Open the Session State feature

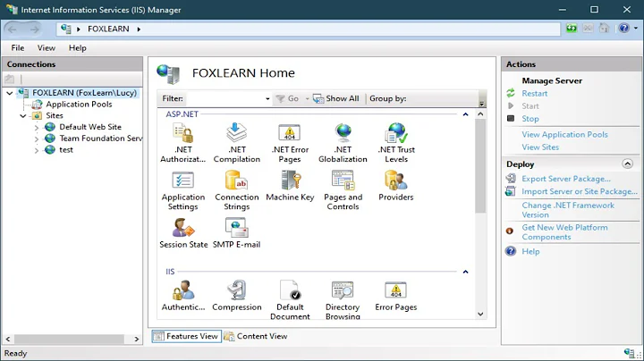(183, 233)
